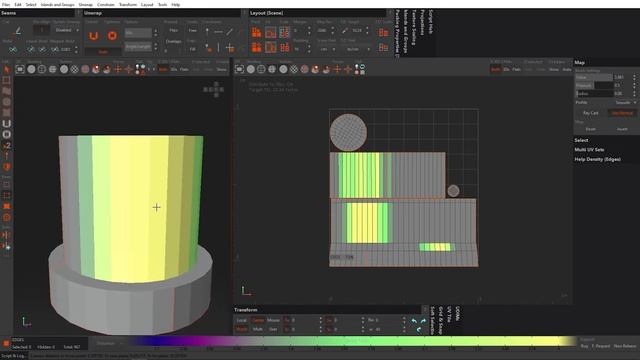Click the Optimize O icon in left toolbar
Image resolution: width=640 pixels, height=360 pixels.
(x=7, y=134)
